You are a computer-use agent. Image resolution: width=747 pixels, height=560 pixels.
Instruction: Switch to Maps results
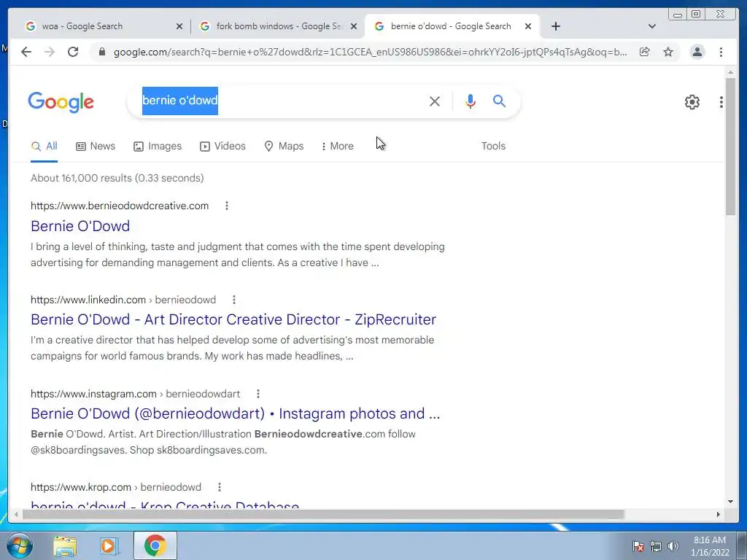[x=284, y=146]
